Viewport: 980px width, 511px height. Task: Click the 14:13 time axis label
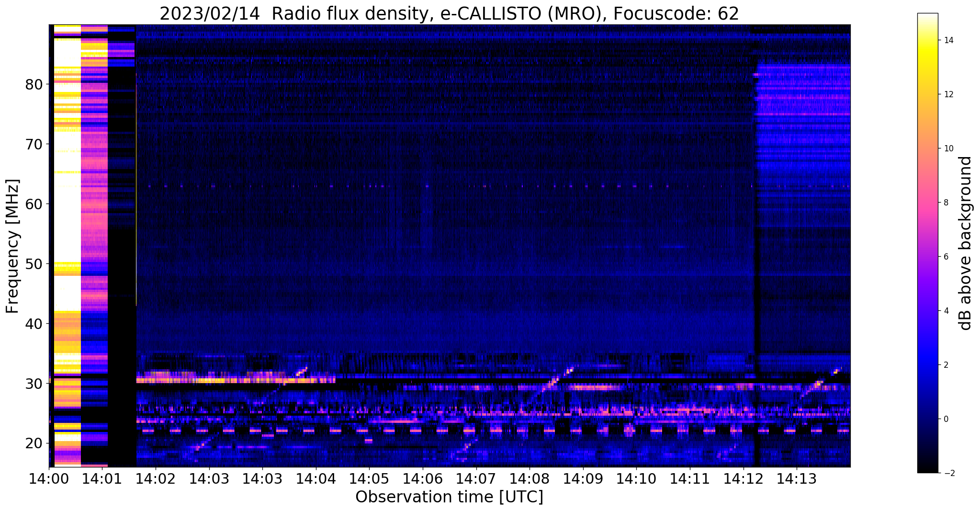click(x=797, y=478)
